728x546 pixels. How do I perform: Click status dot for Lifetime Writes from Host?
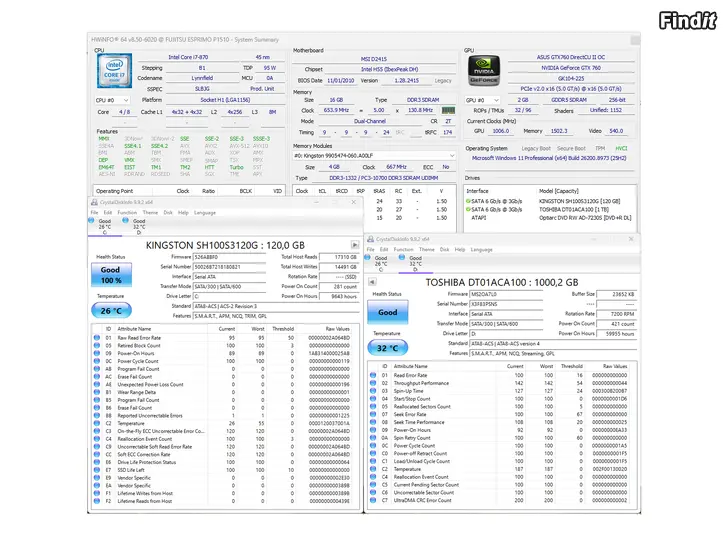click(x=97, y=493)
